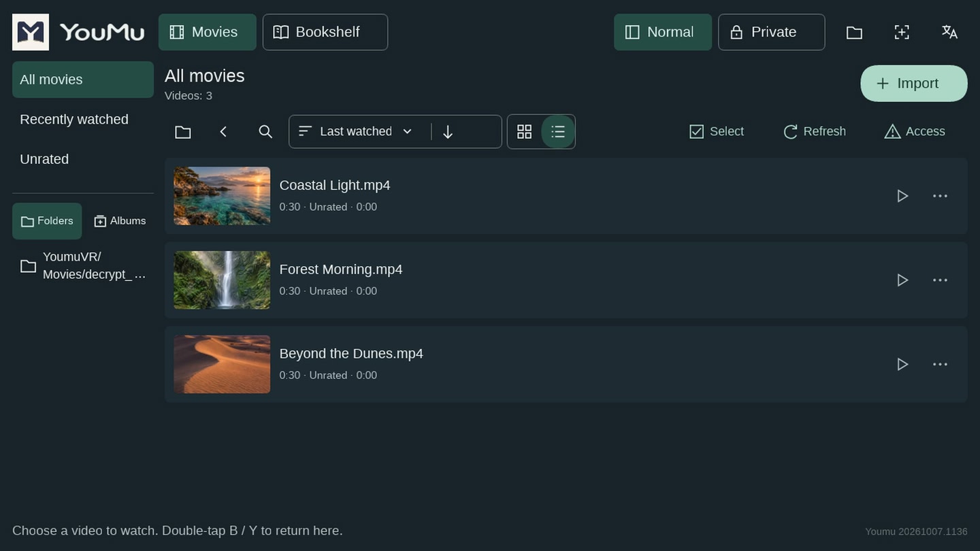The image size is (980, 551).
Task: Open search with the magnifier icon
Action: point(265,131)
